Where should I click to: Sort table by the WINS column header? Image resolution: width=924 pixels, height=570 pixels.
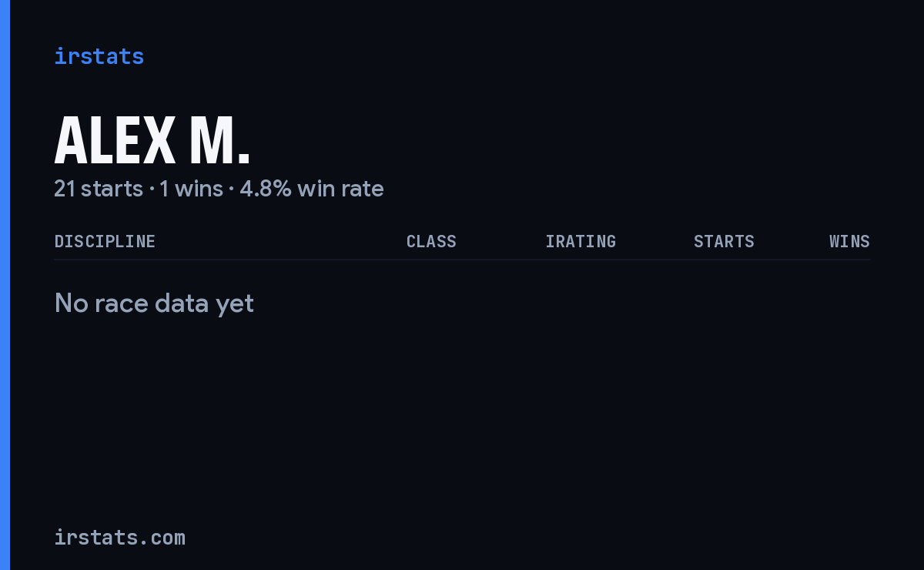tap(849, 241)
